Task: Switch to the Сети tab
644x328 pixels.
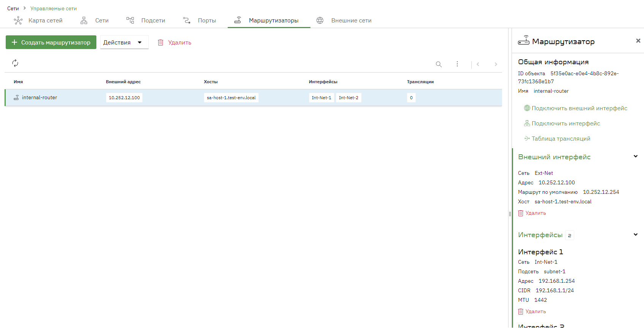Action: [94, 21]
